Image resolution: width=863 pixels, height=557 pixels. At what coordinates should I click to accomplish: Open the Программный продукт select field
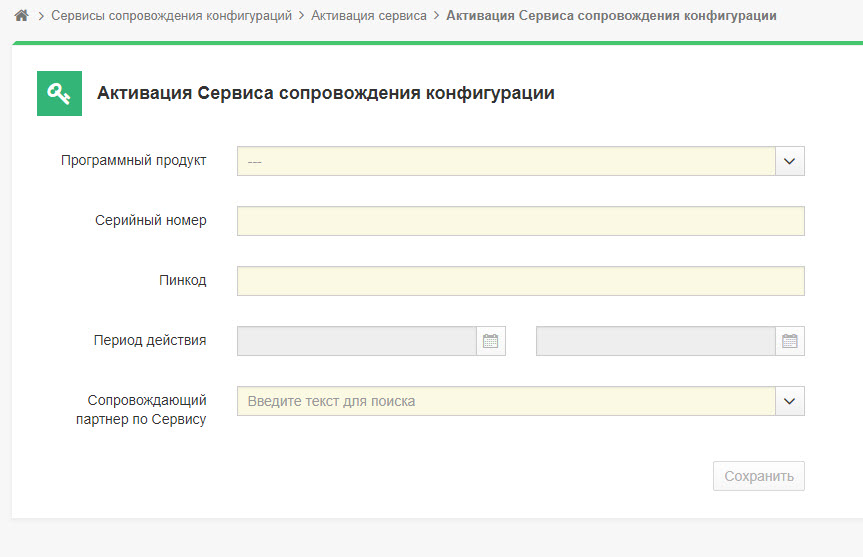click(506, 161)
